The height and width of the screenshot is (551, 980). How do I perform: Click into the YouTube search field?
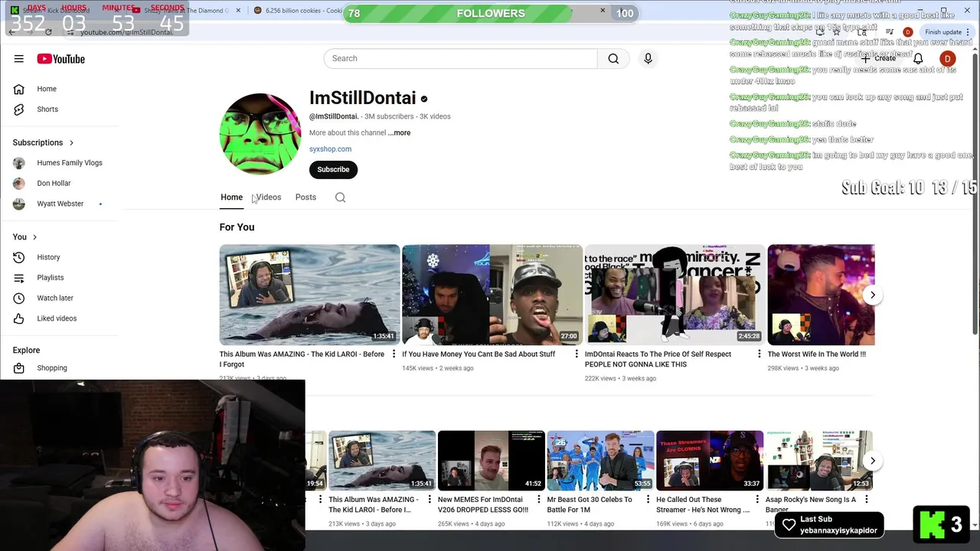(x=460, y=58)
